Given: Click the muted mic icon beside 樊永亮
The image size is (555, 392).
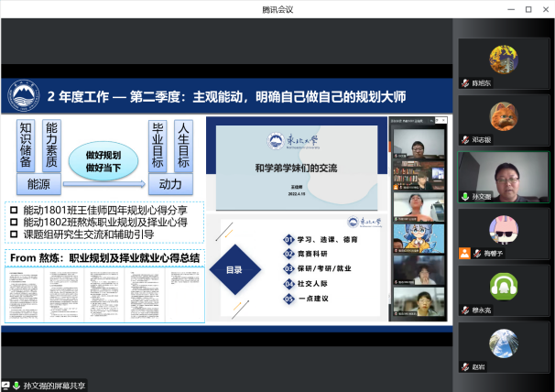Looking at the screenshot, I should tap(465, 310).
